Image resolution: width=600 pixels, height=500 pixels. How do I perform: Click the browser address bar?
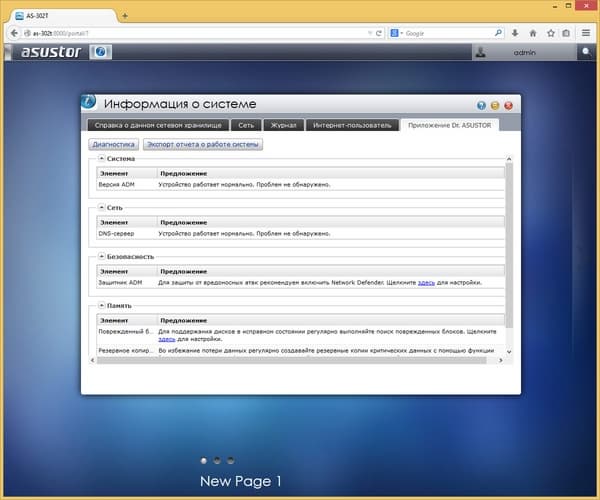(x=197, y=33)
